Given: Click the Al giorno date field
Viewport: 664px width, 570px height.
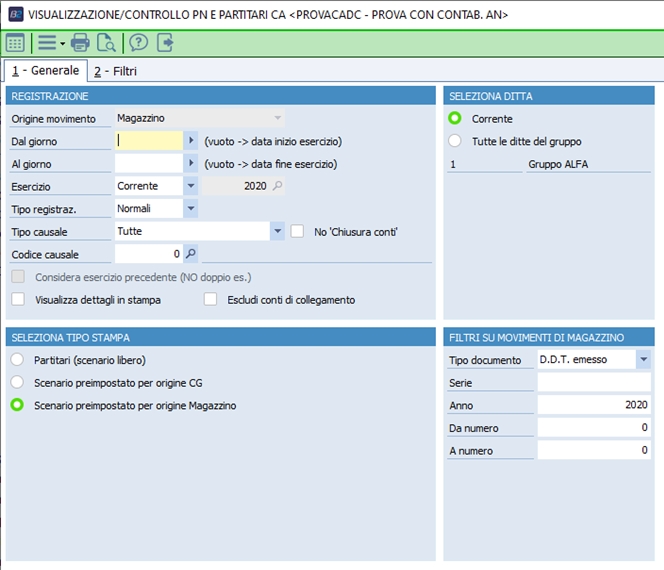Looking at the screenshot, I should (149, 163).
